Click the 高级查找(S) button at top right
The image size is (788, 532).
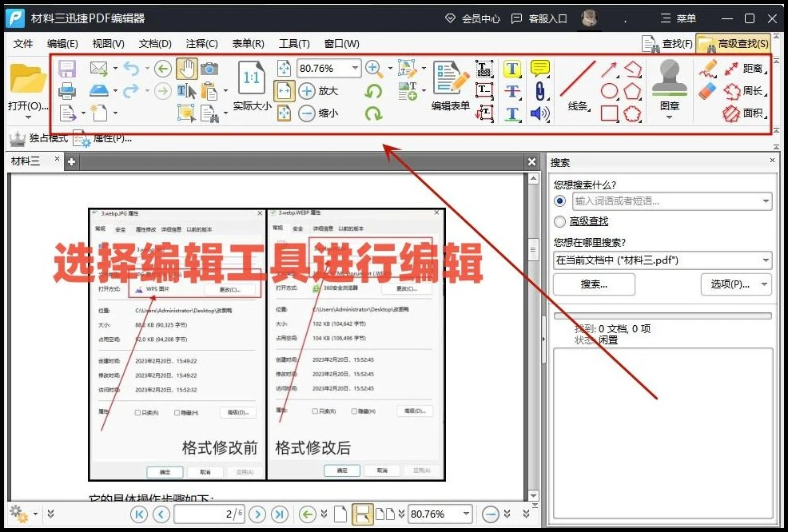point(733,44)
